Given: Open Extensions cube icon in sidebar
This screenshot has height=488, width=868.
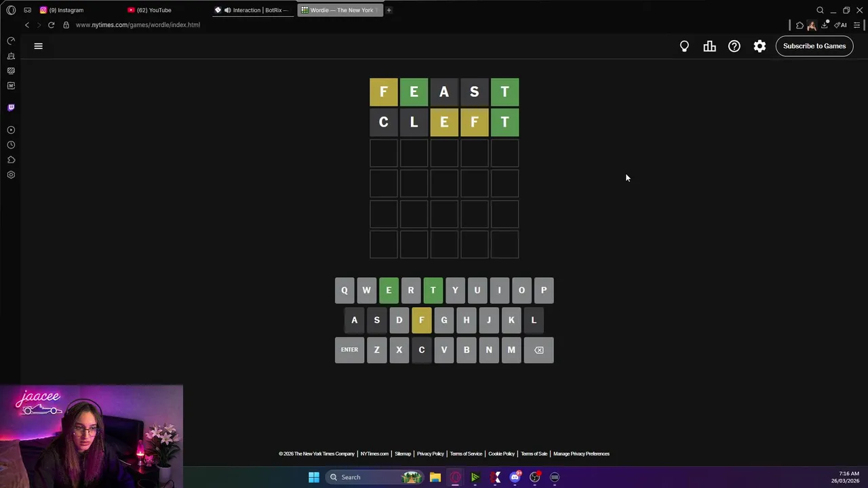Looking at the screenshot, I should click(x=11, y=160).
